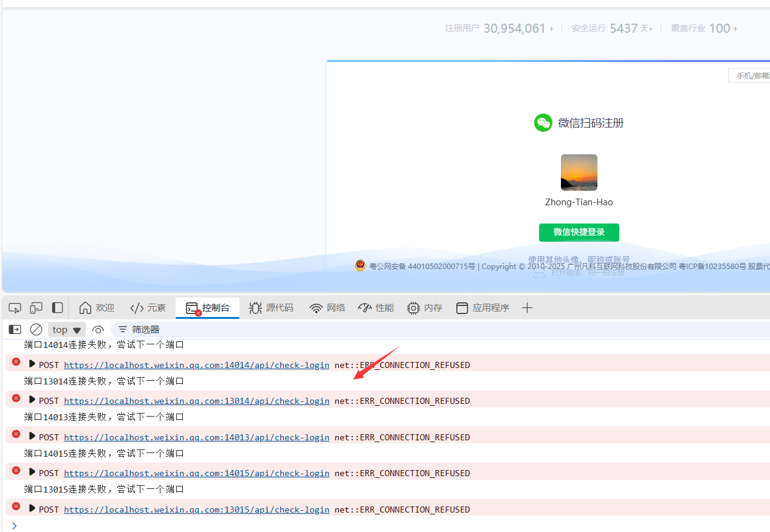Open the 粤公网安备 44010502000715号 footer link
Viewport: 770px width, 532px height.
pyautogui.click(x=422, y=266)
